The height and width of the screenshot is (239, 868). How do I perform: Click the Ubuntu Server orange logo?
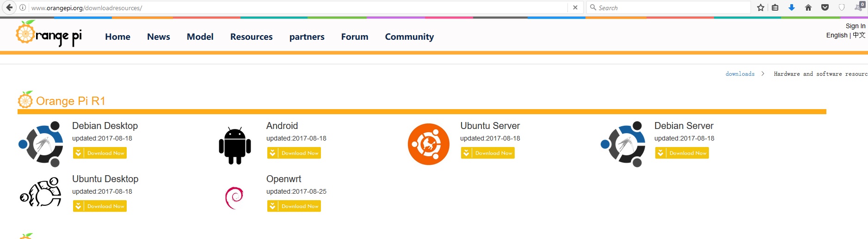[429, 144]
